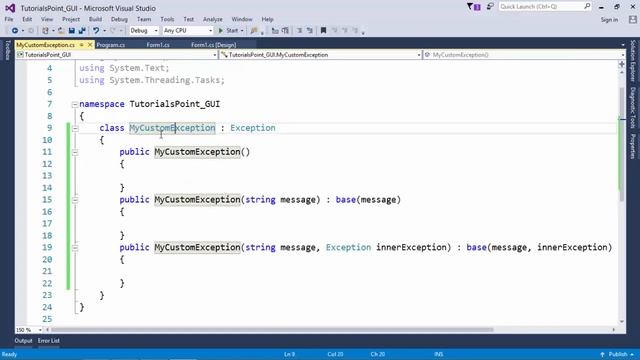640x360 pixels.
Task: Click the Sign in link
Action: point(609,20)
